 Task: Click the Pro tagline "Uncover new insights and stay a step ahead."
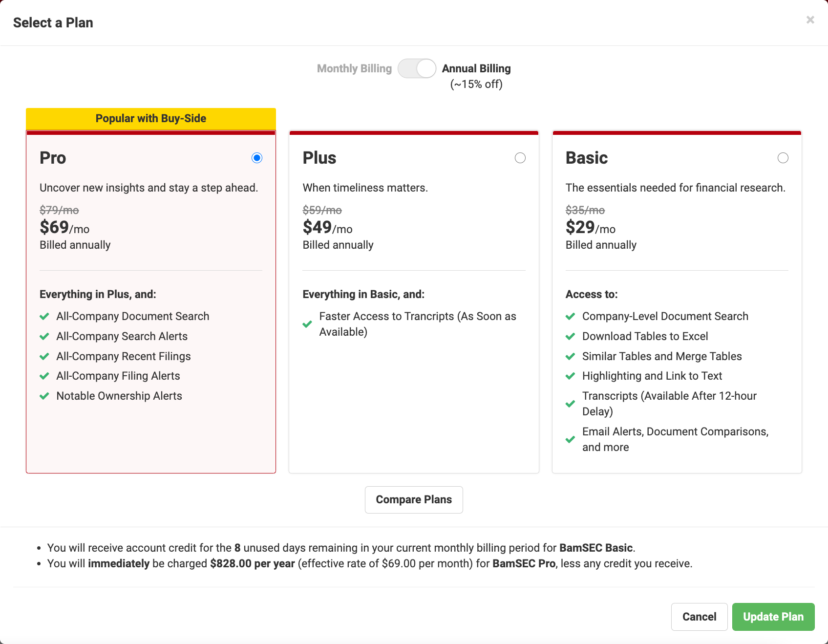(x=149, y=188)
